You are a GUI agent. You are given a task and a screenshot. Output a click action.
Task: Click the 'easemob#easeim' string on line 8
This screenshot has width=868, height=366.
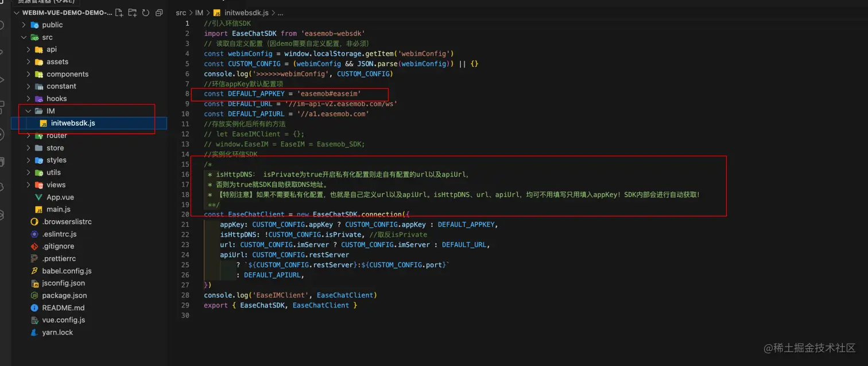(329, 94)
